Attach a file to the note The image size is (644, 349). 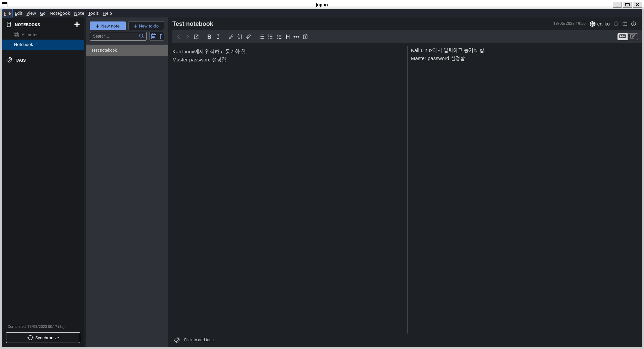249,37
